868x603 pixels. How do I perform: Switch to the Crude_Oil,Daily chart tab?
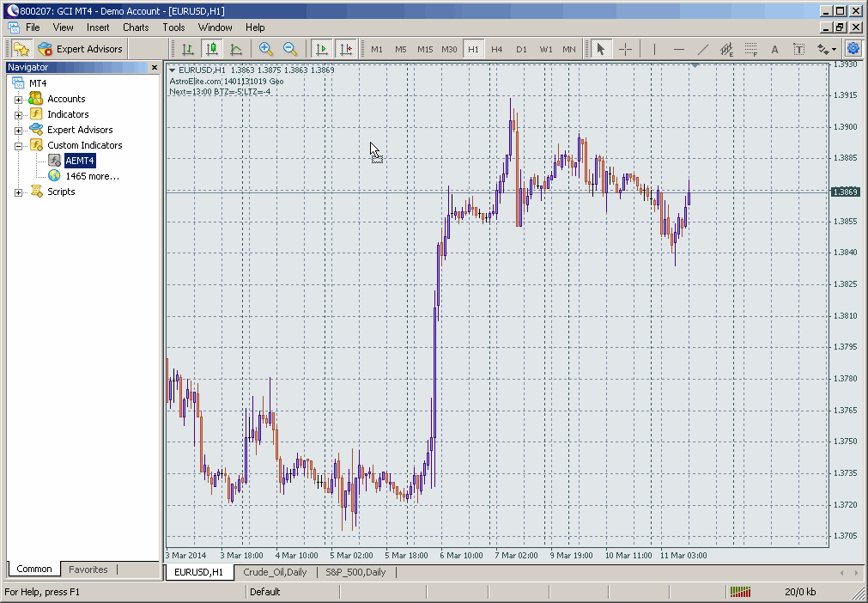click(275, 572)
